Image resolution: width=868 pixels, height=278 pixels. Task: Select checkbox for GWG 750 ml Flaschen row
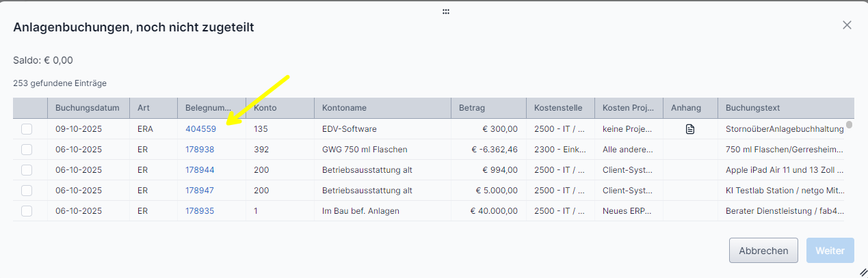pyautogui.click(x=27, y=150)
